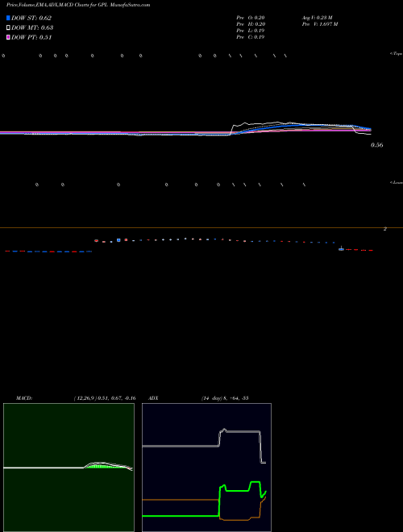Click the MACD '(12,26,9) 0.51, 0.67, -0.16' values
The image size is (403, 532).
(x=105, y=398)
